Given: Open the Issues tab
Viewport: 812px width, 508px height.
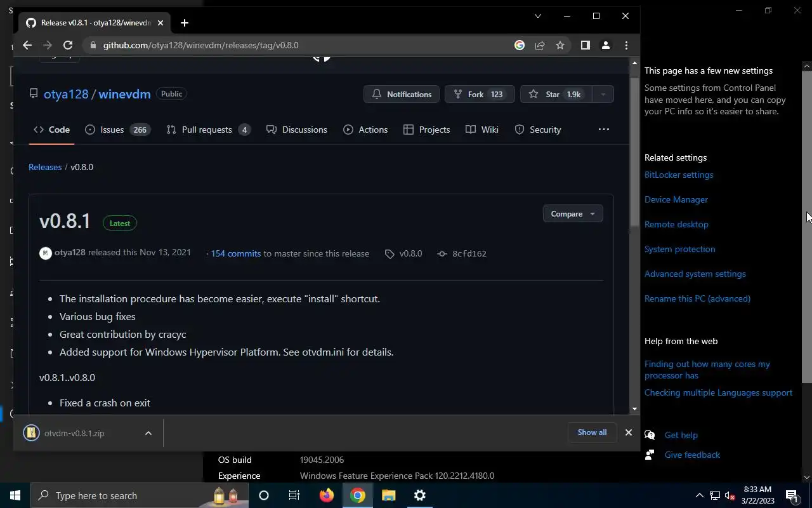Looking at the screenshot, I should [117, 130].
